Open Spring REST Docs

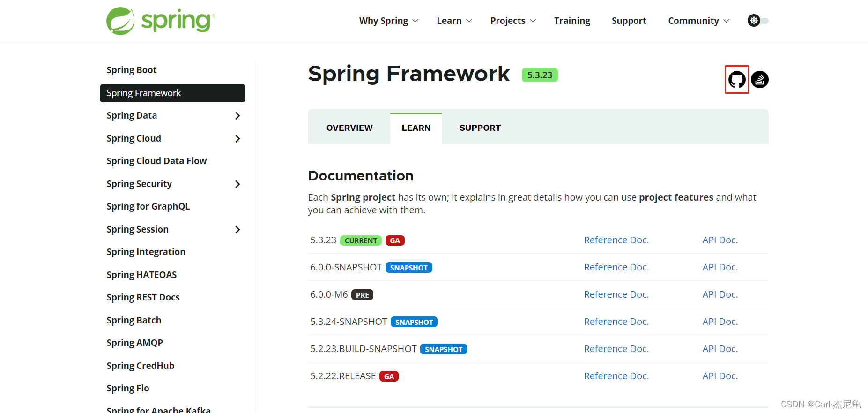coord(143,297)
